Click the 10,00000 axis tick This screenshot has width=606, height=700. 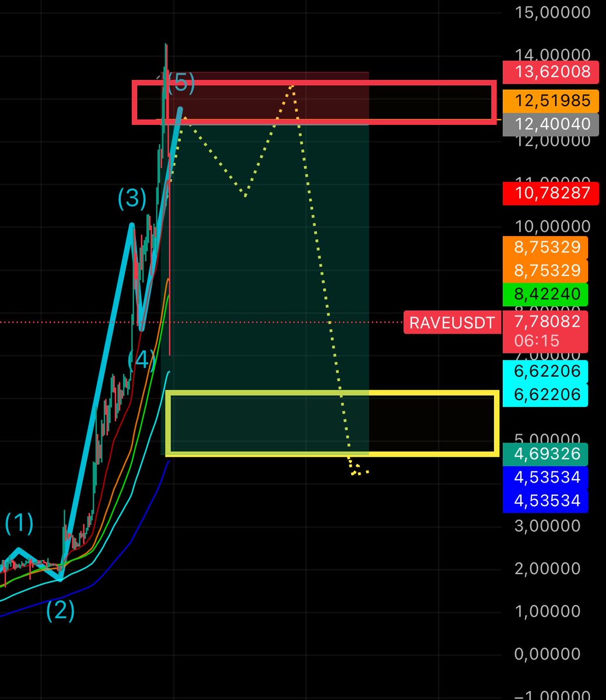(x=553, y=226)
